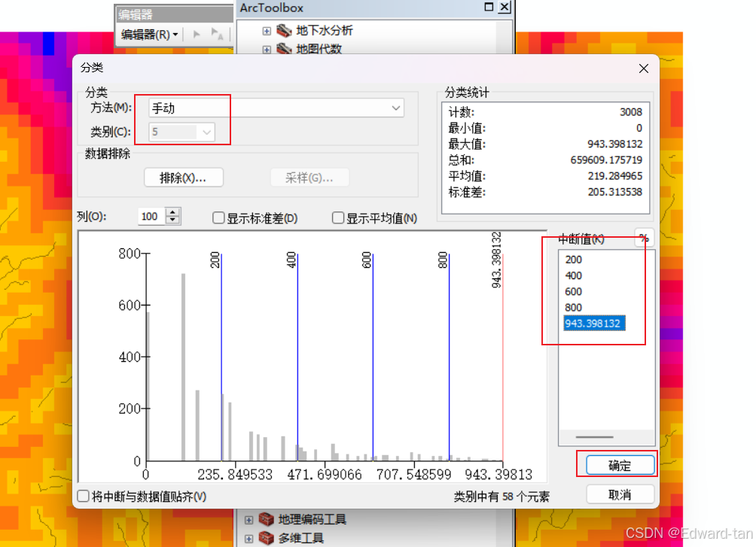The image size is (756, 547).
Task: Click the 确定 button
Action: tap(620, 465)
